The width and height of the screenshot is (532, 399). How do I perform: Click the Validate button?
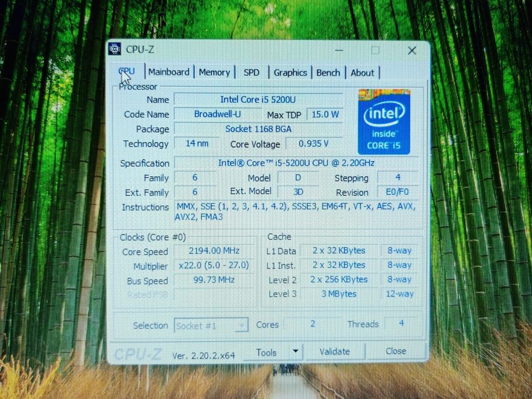(335, 352)
